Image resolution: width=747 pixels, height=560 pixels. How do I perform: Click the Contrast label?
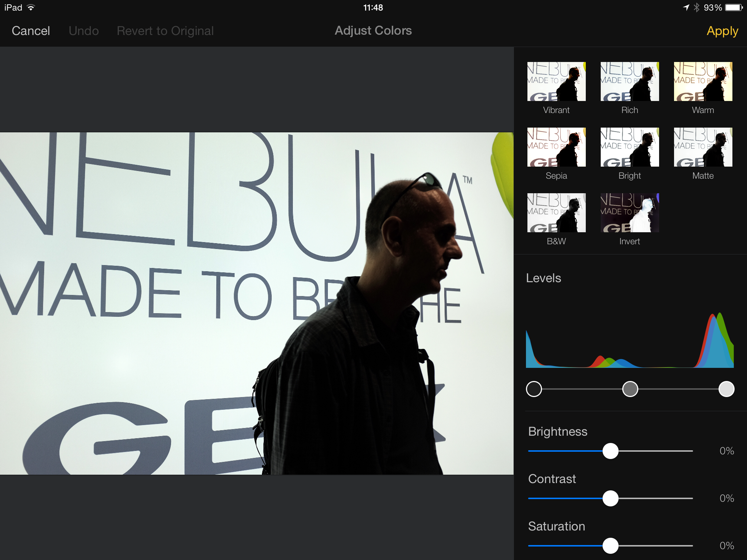552,479
